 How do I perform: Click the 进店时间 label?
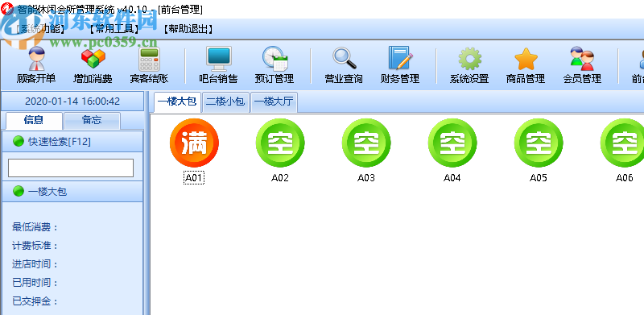[35, 264]
